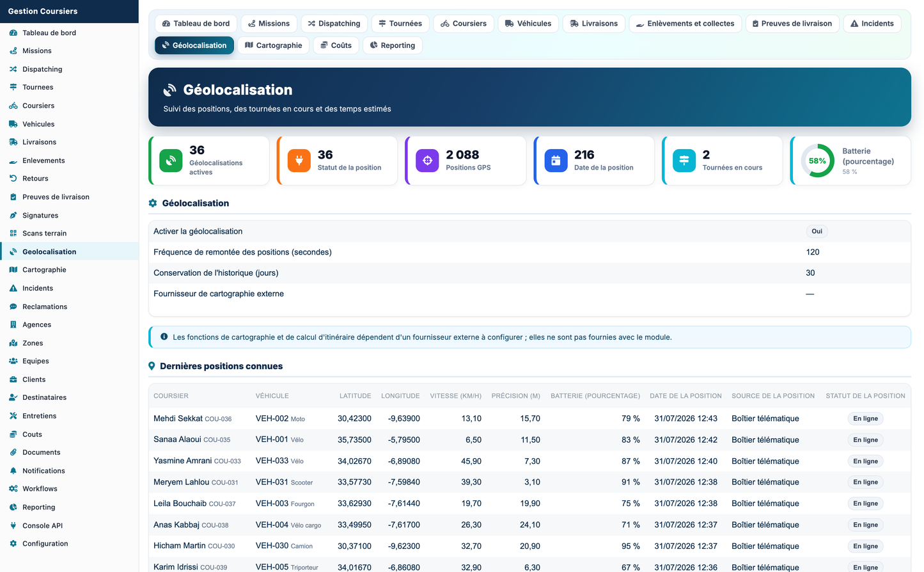The width and height of the screenshot is (924, 572).
Task: Click the orange plug Statut de la position icon
Action: (299, 161)
